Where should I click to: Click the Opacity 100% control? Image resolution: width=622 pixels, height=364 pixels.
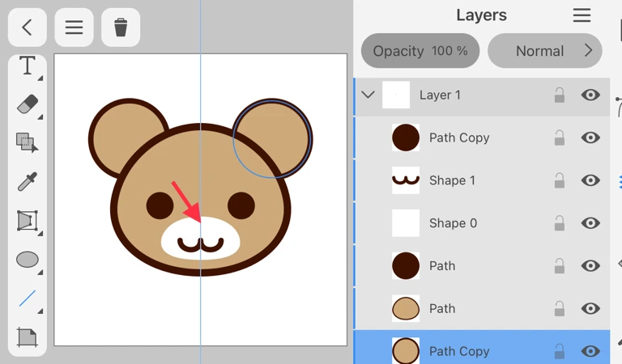pos(420,51)
